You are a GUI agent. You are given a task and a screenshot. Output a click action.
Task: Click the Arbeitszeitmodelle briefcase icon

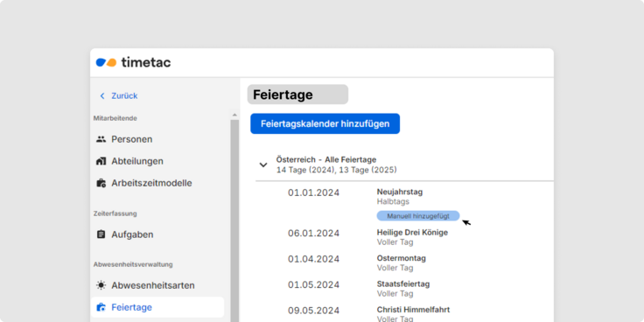pyautogui.click(x=101, y=183)
